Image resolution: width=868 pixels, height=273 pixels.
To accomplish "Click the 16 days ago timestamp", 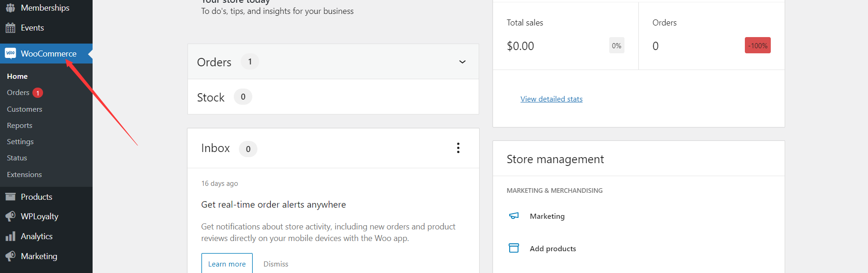I will tap(219, 184).
